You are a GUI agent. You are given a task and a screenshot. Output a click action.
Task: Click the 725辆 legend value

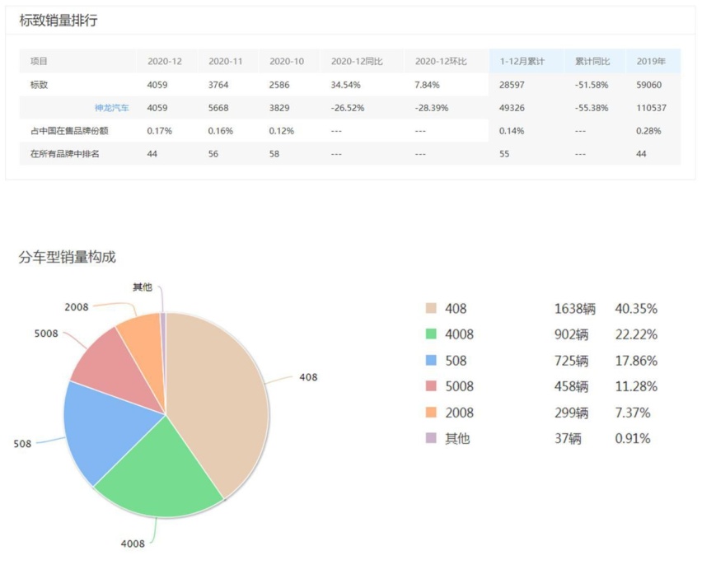point(571,361)
